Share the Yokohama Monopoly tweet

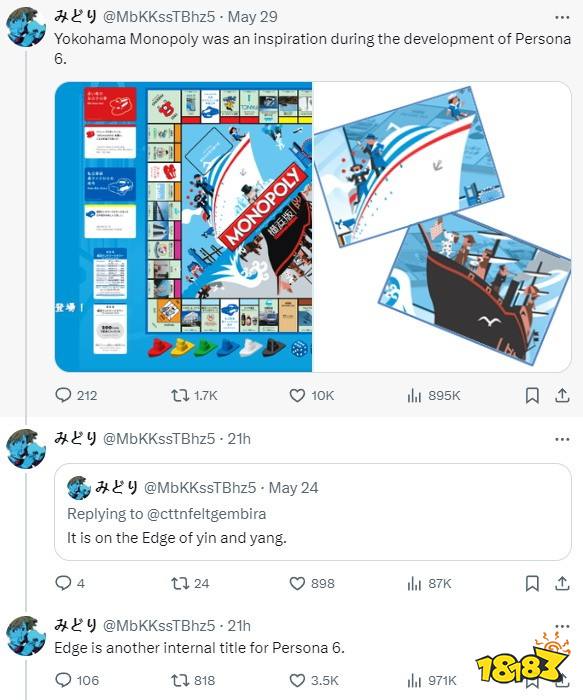(x=562, y=395)
